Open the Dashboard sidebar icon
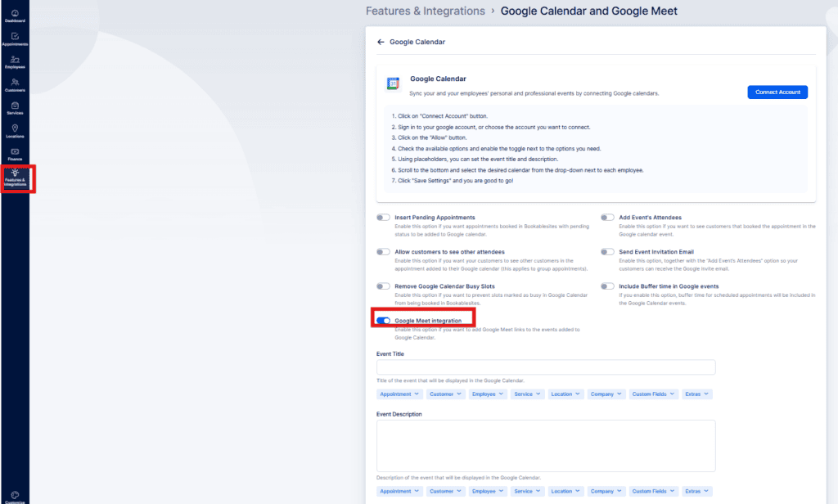The height and width of the screenshot is (504, 838). 15,16
